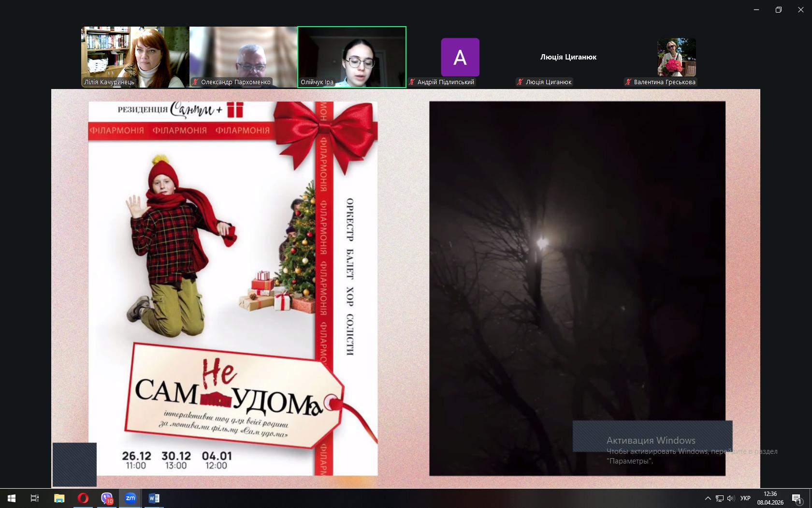Image resolution: width=812 pixels, height=508 pixels.
Task: Click the network icon in the system tray
Action: (719, 498)
